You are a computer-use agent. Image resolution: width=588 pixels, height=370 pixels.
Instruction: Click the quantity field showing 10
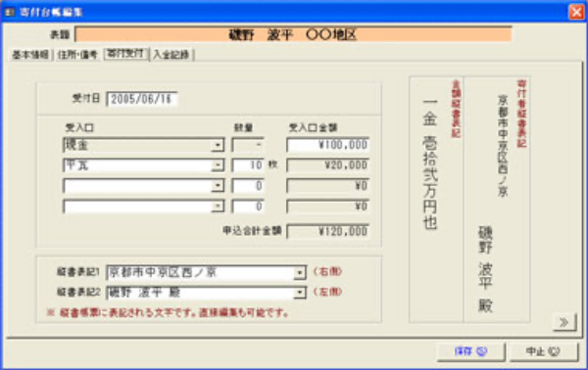pos(248,165)
